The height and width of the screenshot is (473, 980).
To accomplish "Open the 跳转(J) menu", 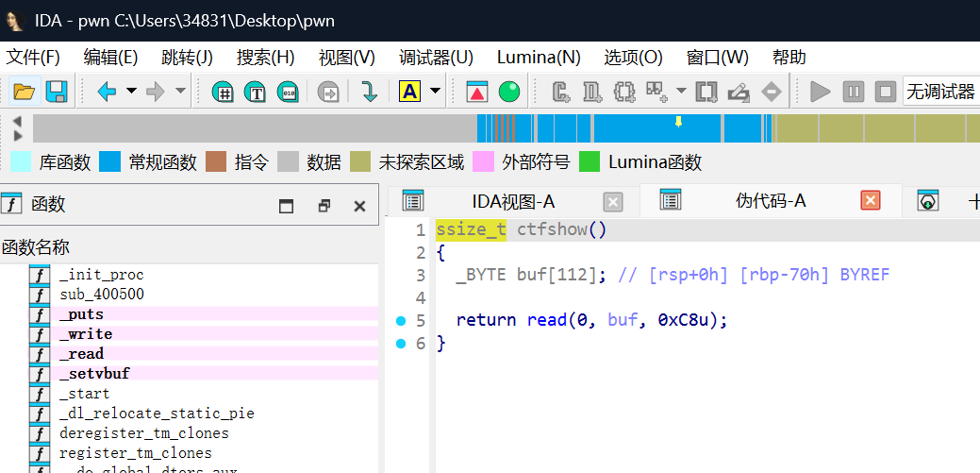I will pos(187,58).
